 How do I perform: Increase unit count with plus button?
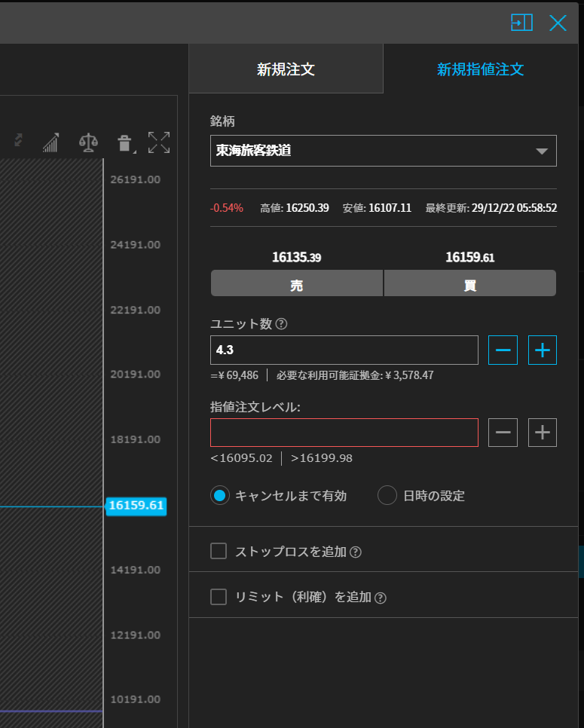point(542,350)
